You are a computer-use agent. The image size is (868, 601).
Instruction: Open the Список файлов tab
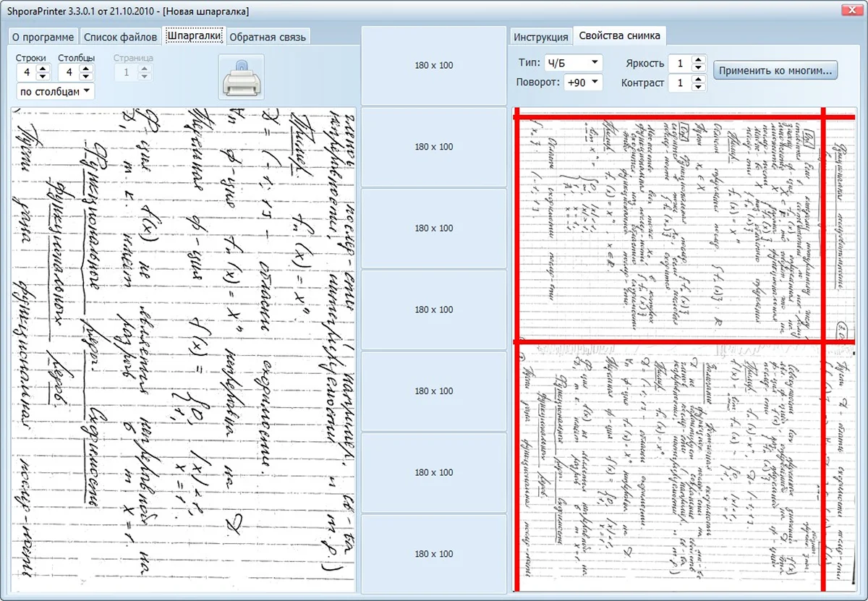click(120, 37)
